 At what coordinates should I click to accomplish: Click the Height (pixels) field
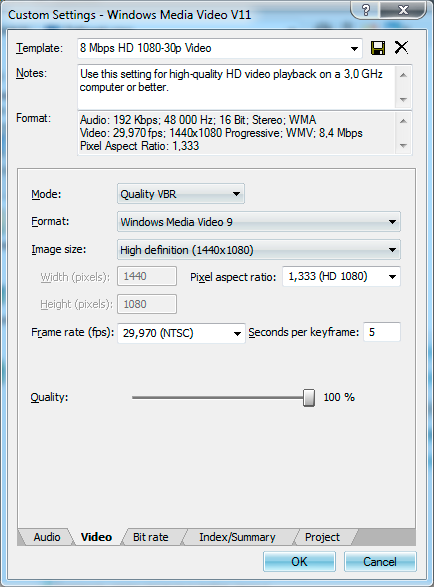(147, 304)
